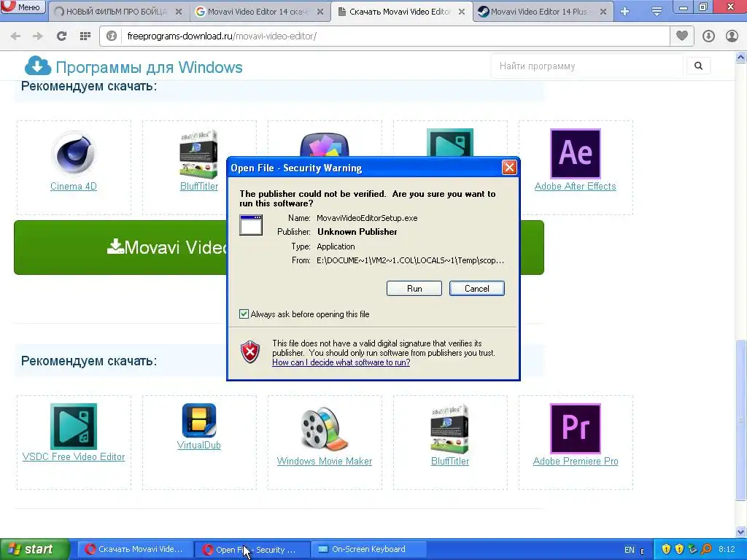Click the top BluffTitler box icon

(x=198, y=153)
